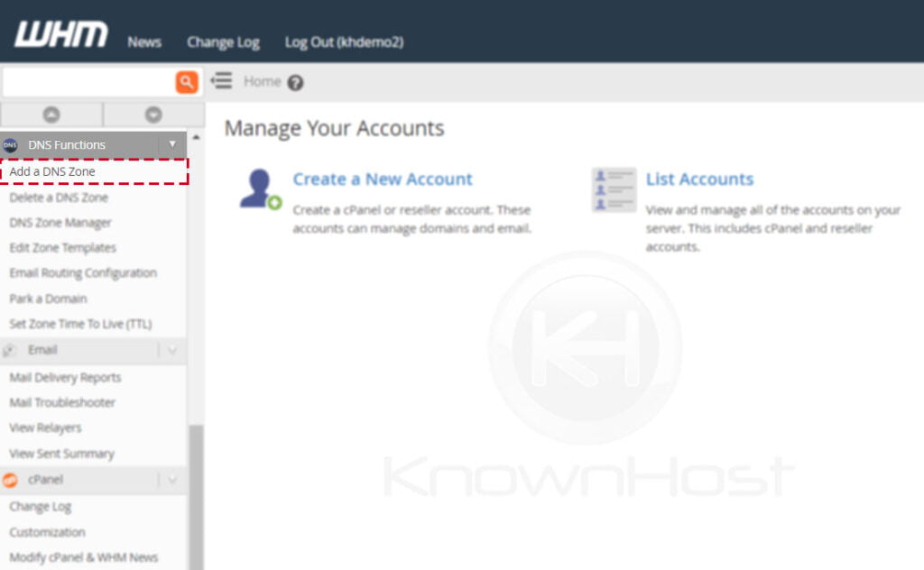Click the orange search button

[186, 82]
